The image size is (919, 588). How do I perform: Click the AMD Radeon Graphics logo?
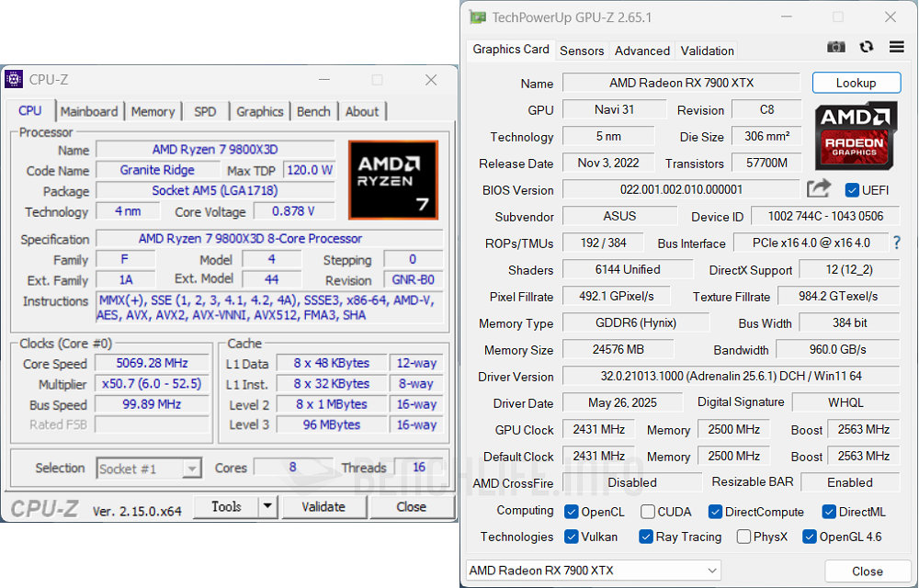(x=855, y=136)
